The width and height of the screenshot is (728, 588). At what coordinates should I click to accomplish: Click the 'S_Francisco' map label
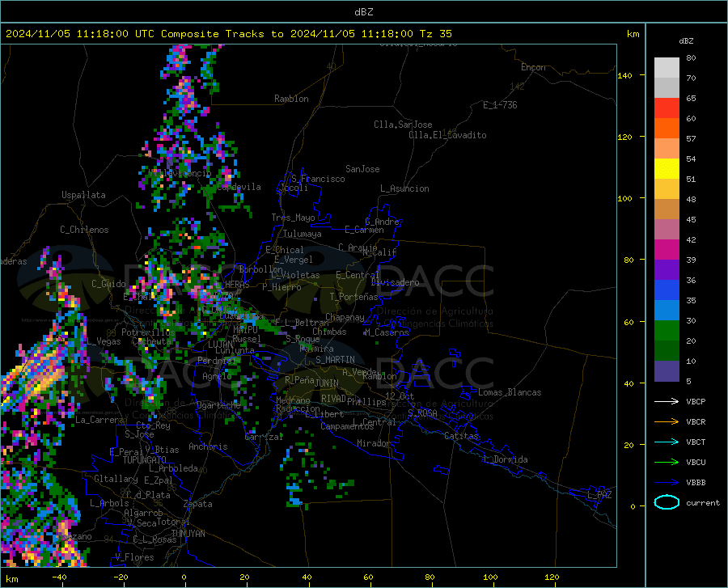(x=318, y=179)
